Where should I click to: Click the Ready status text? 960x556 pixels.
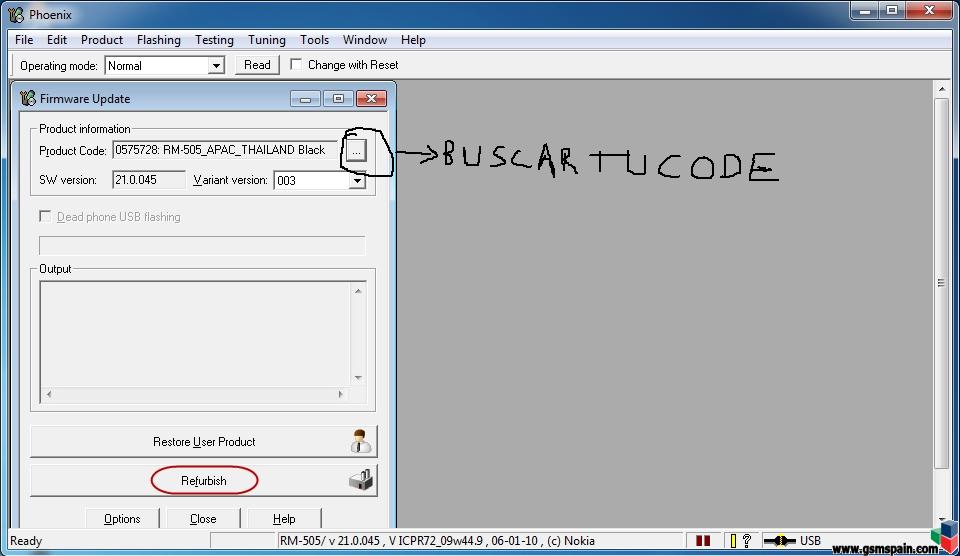point(26,541)
